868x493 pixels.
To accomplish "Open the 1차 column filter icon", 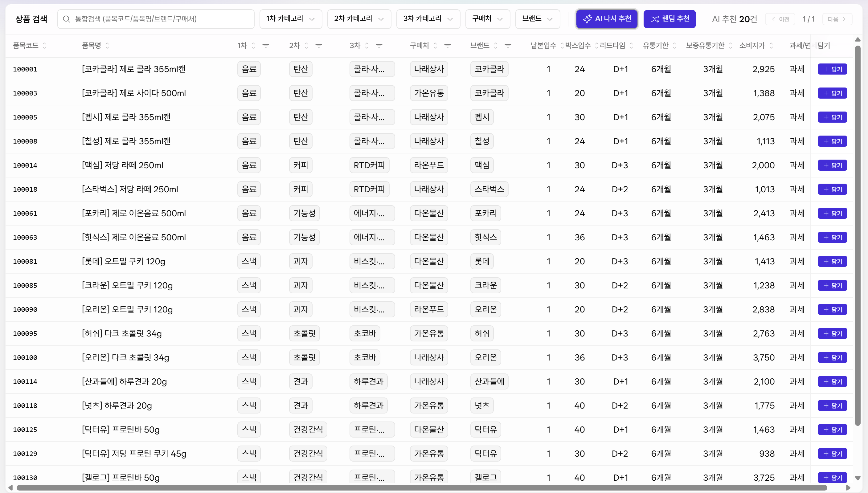I will (266, 45).
